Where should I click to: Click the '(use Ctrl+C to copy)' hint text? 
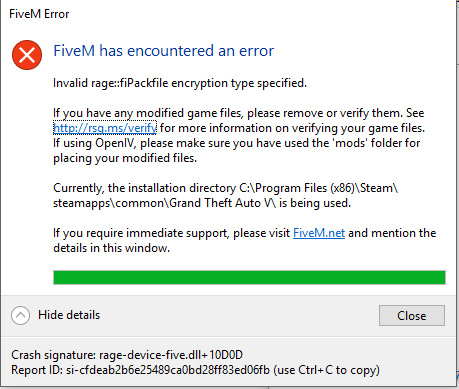point(327,370)
